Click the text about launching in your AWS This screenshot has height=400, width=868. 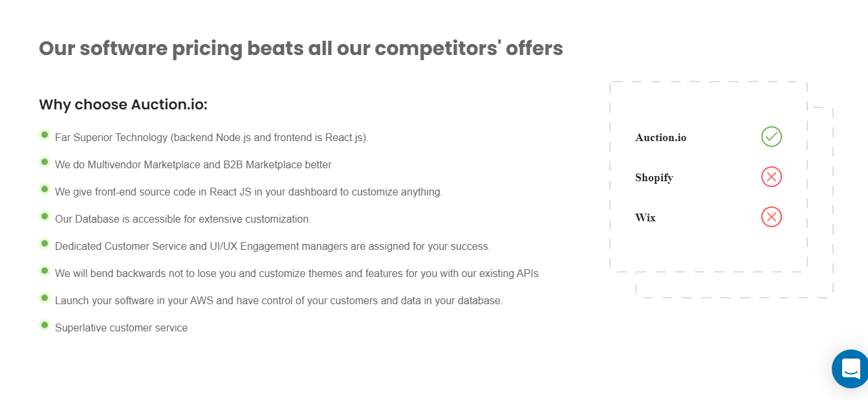point(279,301)
